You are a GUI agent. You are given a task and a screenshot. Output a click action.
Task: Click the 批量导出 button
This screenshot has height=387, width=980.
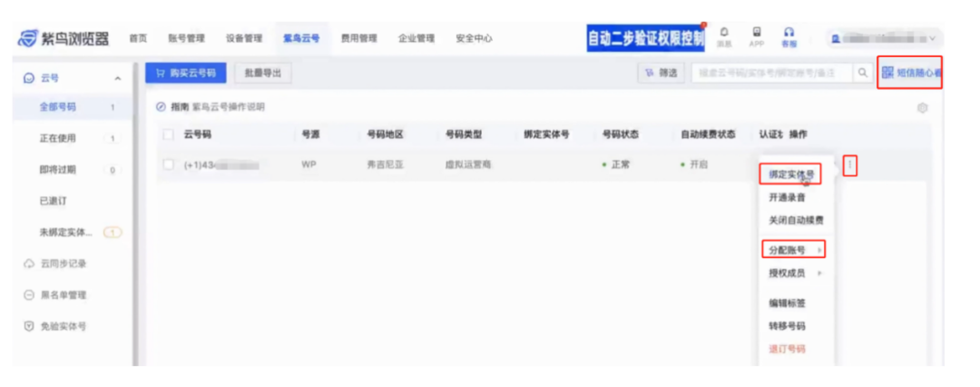pyautogui.click(x=263, y=74)
